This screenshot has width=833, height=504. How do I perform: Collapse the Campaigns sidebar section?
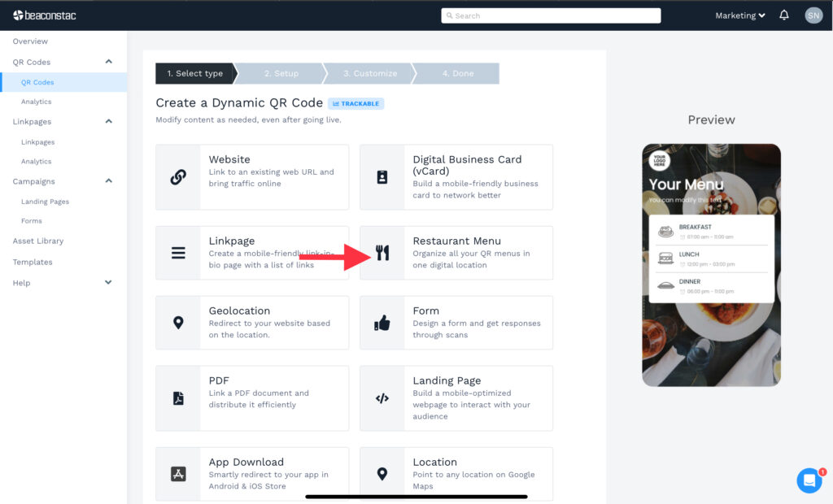[x=107, y=181]
